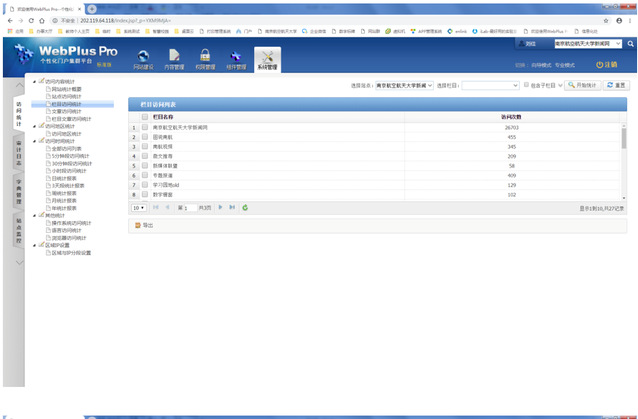The image size is (638, 419).
Task: Click the table vertical scrollbar thumb
Action: (x=624, y=138)
